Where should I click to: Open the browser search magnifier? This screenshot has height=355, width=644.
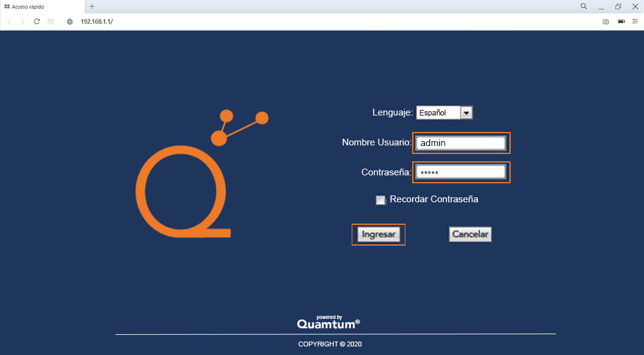[583, 6]
